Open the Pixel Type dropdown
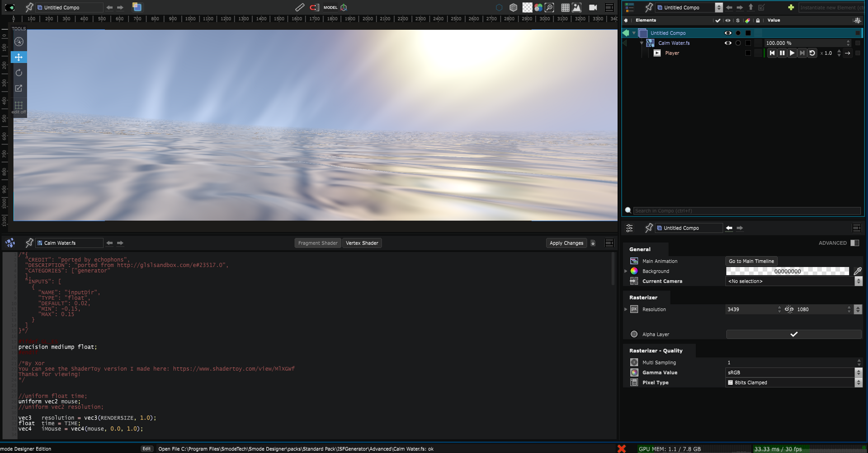The width and height of the screenshot is (868, 453). click(x=794, y=383)
